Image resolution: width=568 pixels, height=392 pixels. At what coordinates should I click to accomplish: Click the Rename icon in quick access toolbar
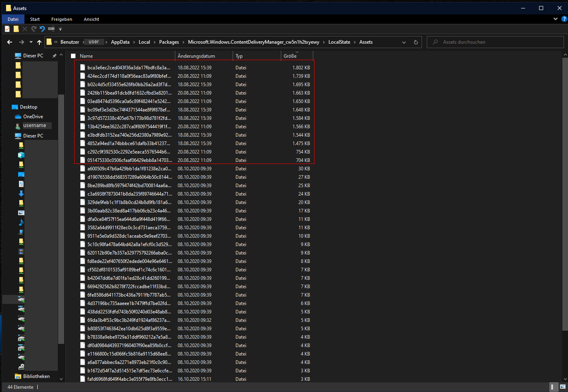point(51,29)
